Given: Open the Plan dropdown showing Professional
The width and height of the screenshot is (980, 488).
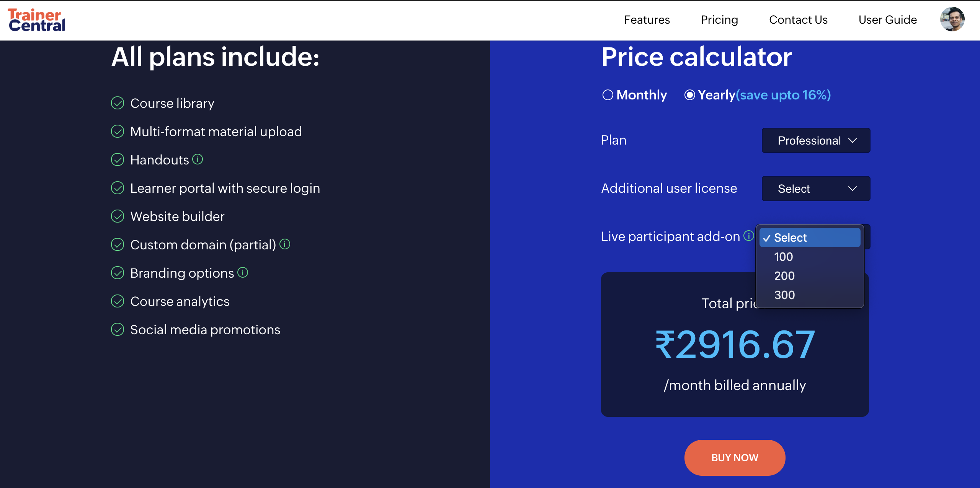Looking at the screenshot, I should (816, 140).
